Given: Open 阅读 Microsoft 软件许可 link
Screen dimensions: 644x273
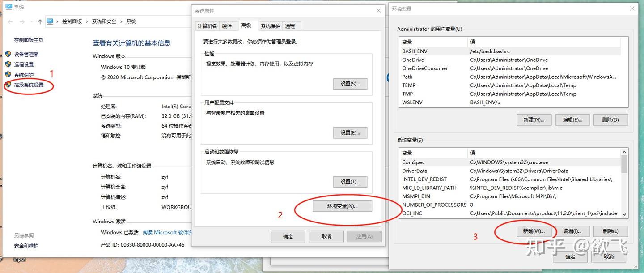Looking at the screenshot, I should pyautogui.click(x=167, y=232).
